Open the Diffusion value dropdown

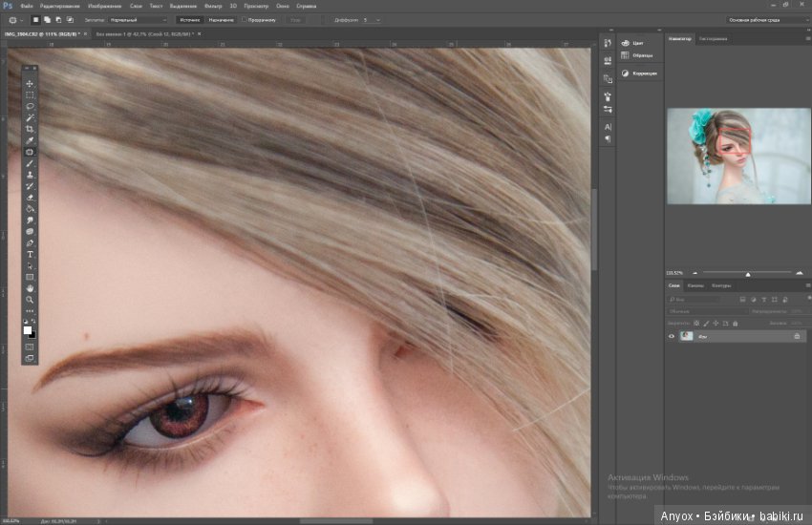point(377,20)
